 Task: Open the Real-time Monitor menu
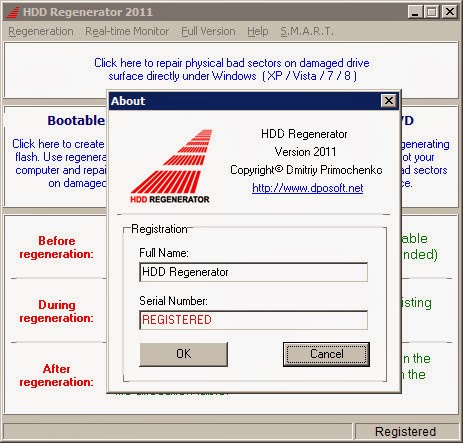127,31
